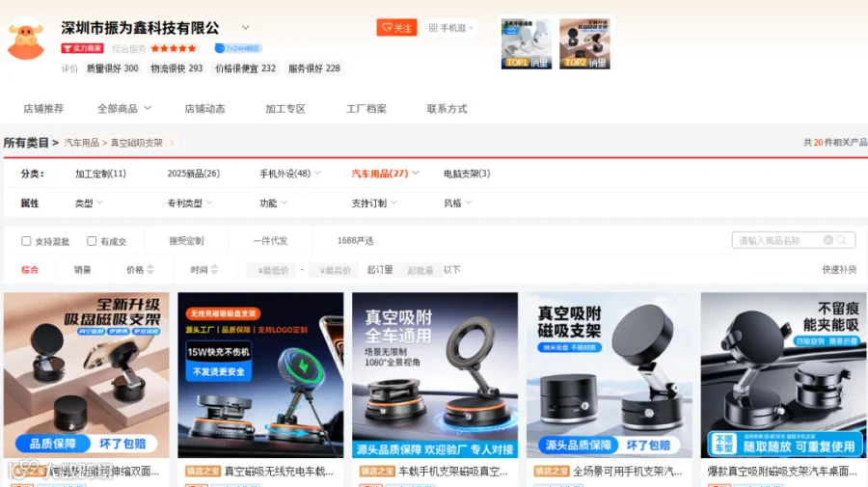Click 物流很快 293 review tag
The width and height of the screenshot is (868, 487).
tap(176, 68)
